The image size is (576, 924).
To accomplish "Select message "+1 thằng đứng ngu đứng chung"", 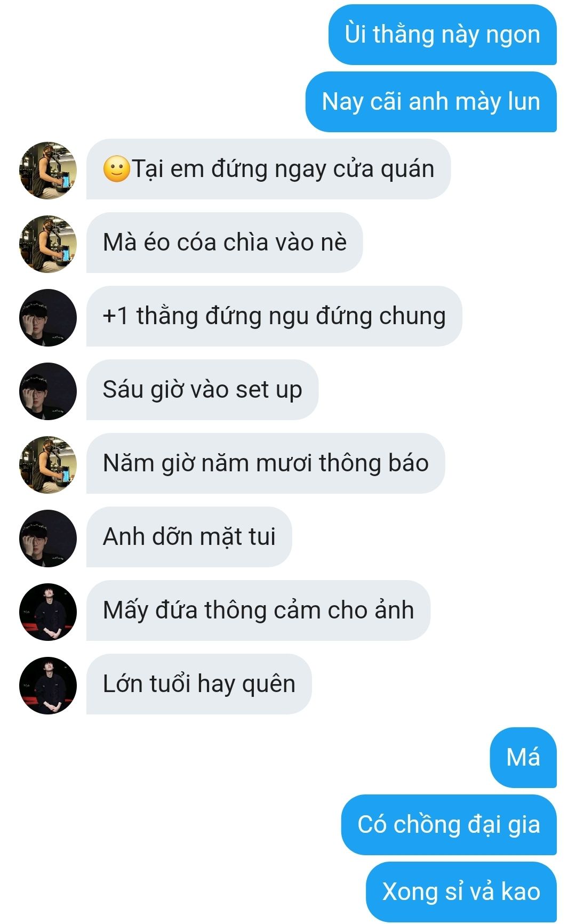I will pos(274,316).
